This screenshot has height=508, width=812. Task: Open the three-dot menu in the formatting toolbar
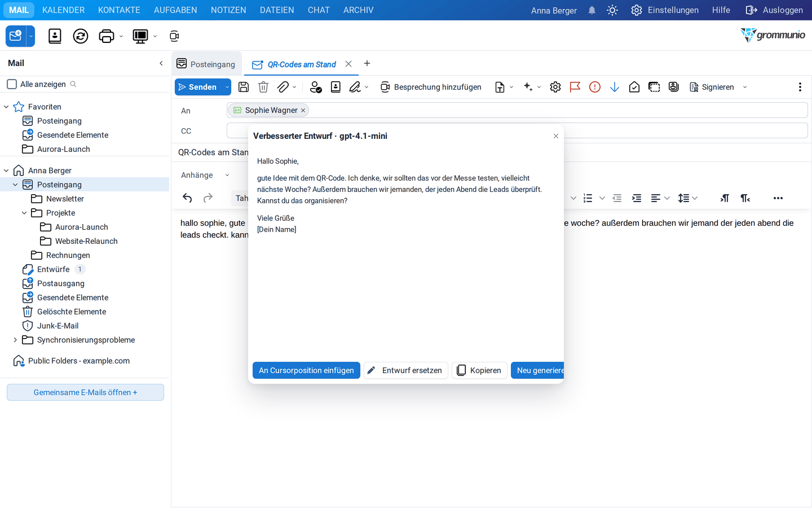pos(778,198)
